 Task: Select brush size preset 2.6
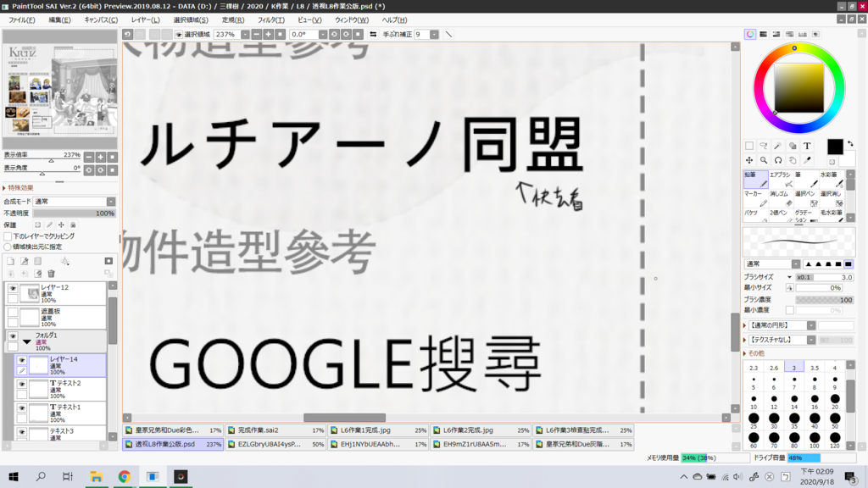774,368
